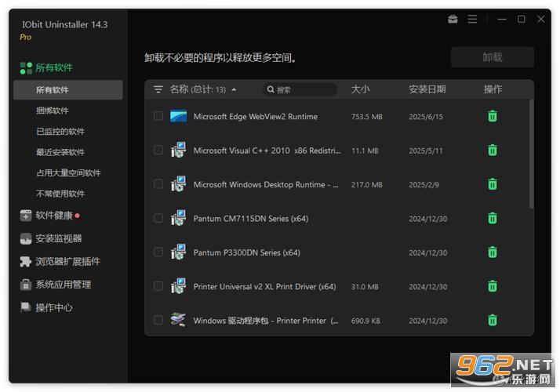This screenshot has width=560, height=392.
Task: Click trash icon for Windows 驱动程序包 row
Action: (492, 320)
